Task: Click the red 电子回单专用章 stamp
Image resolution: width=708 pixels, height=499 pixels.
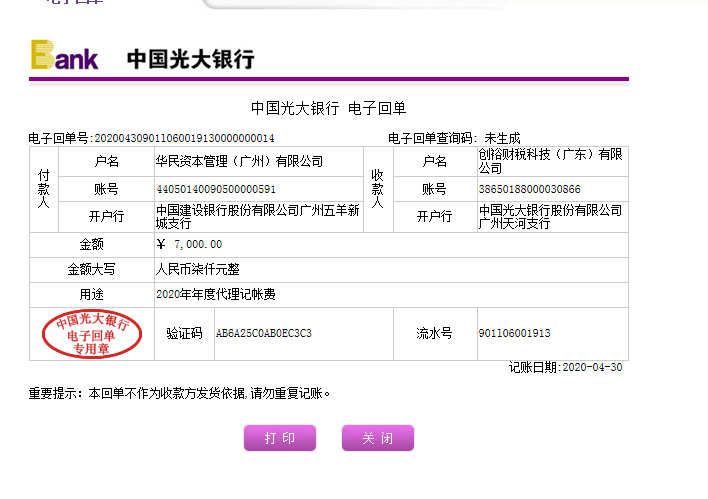Action: (92, 334)
